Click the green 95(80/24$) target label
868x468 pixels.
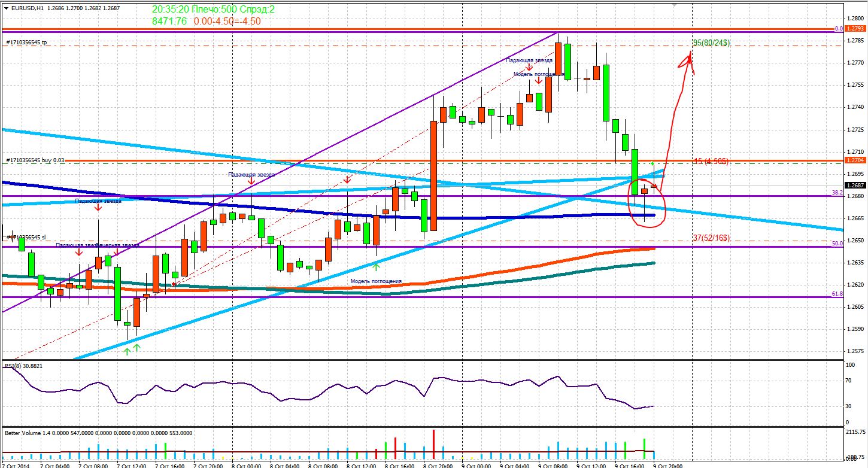coord(711,42)
